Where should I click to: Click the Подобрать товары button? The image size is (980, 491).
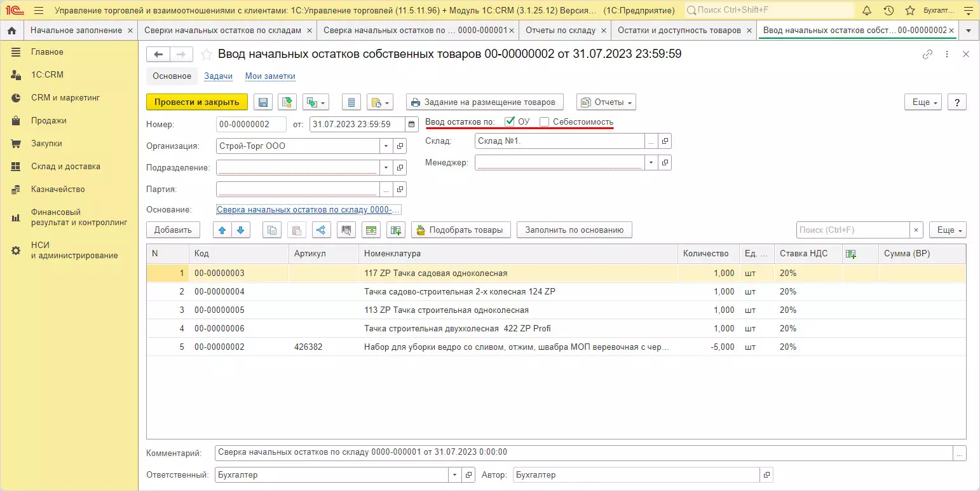461,230
